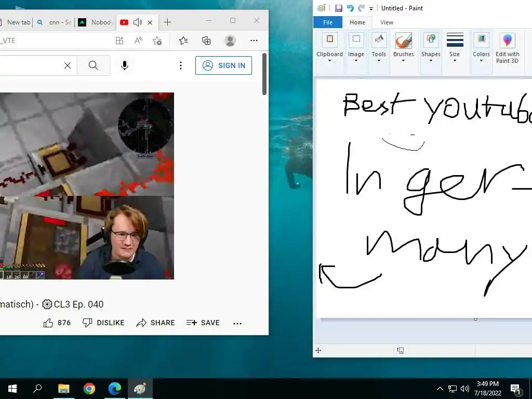Click the Edge page vertical scrollbar

264,74
